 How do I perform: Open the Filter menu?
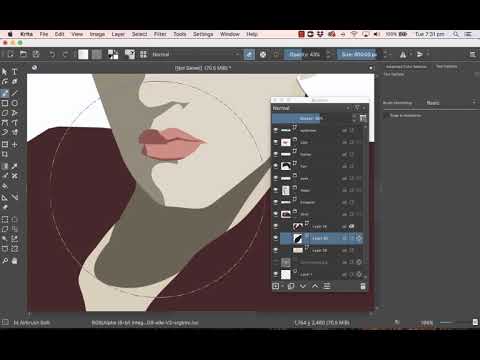(x=160, y=34)
